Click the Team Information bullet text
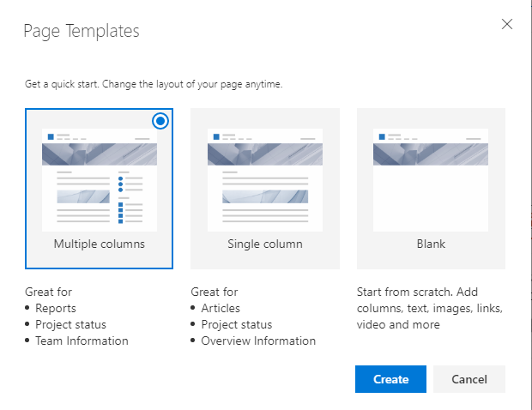 [x=82, y=341]
